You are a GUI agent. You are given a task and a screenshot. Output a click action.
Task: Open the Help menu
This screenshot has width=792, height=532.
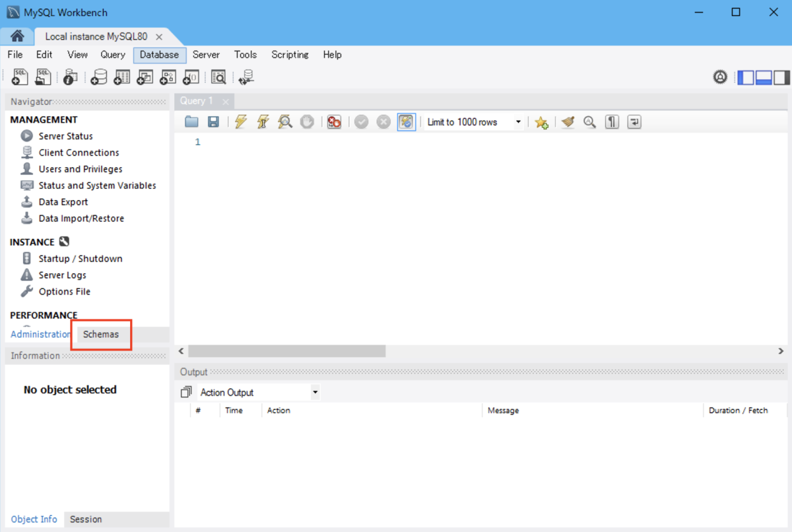pyautogui.click(x=333, y=55)
